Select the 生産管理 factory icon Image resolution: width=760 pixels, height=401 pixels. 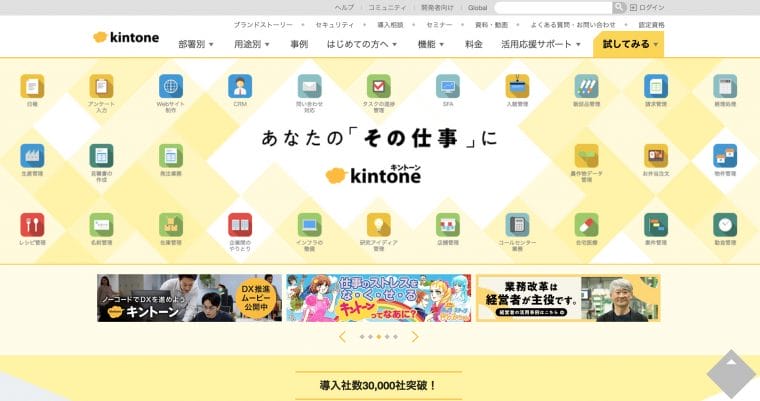[x=32, y=155]
